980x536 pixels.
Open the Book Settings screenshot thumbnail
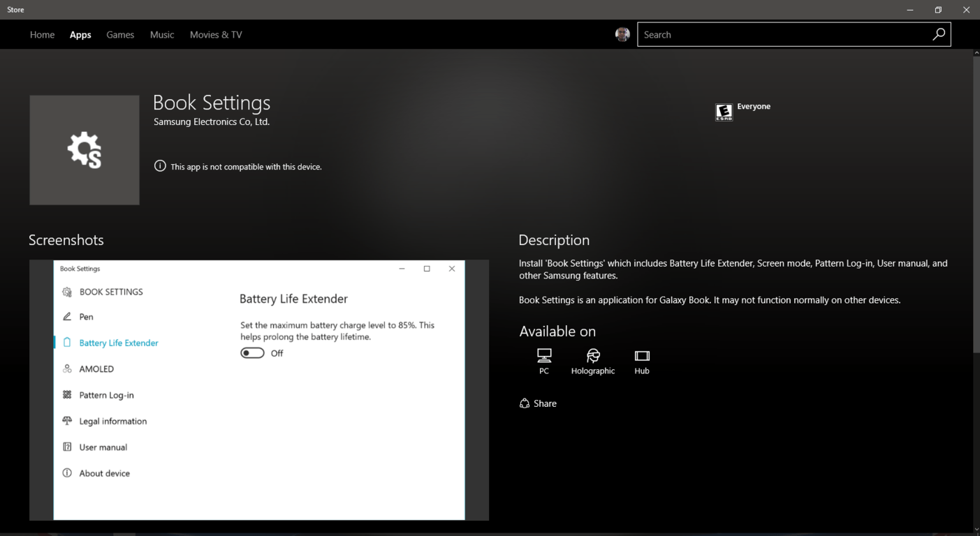tap(259, 390)
